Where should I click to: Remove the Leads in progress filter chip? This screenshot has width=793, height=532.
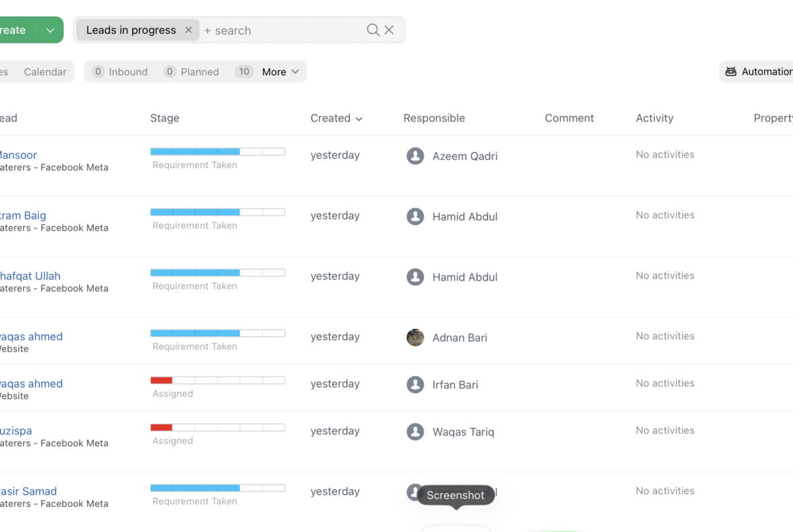[188, 30]
